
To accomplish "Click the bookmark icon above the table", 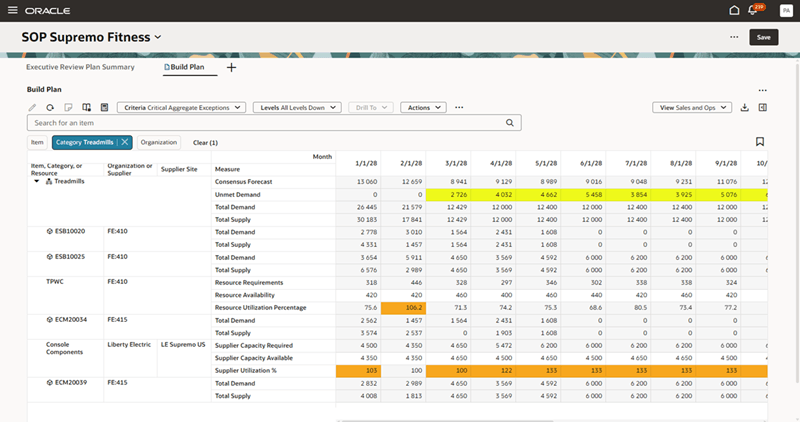I will click(760, 142).
